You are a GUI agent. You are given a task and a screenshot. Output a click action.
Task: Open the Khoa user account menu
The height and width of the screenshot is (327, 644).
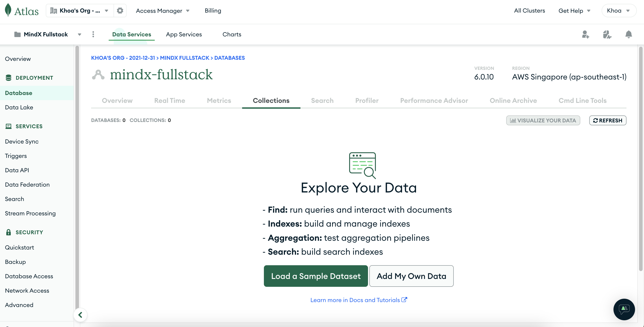click(x=618, y=11)
